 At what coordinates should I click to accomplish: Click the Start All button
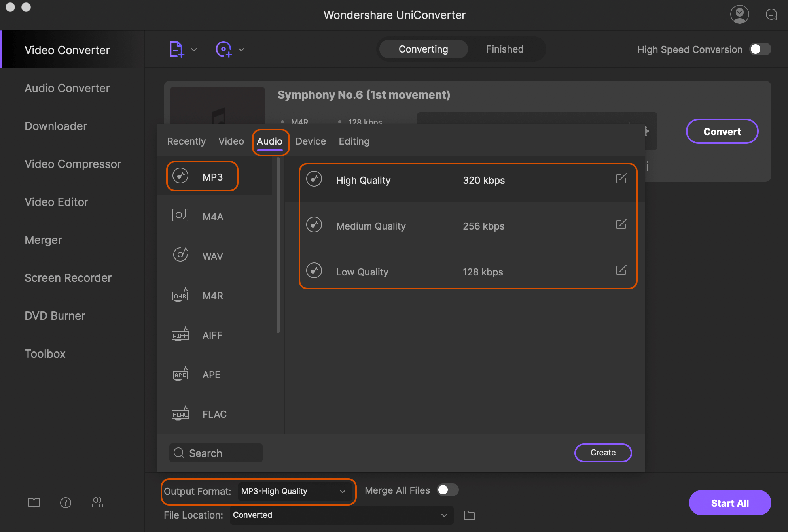click(729, 503)
